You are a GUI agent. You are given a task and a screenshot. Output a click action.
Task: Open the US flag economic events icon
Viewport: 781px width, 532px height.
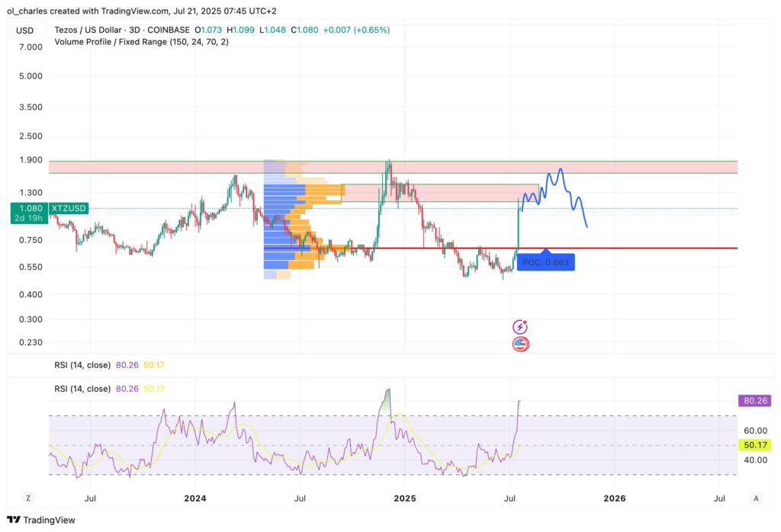(521, 344)
